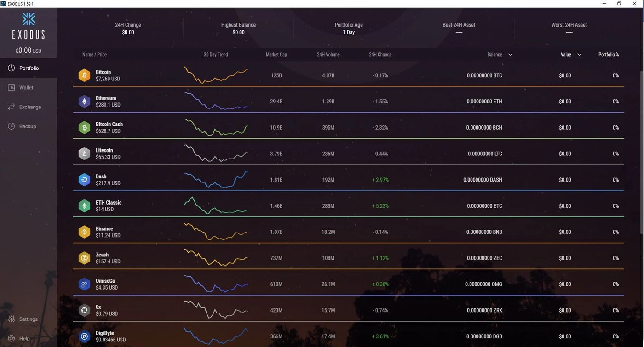644x347 pixels.
Task: Click the OmiseGo coin icon
Action: tap(84, 284)
